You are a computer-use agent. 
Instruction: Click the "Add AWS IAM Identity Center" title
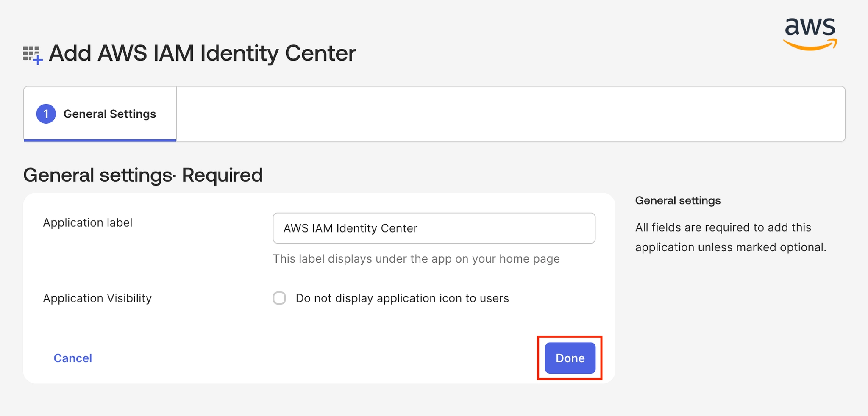[x=202, y=53]
